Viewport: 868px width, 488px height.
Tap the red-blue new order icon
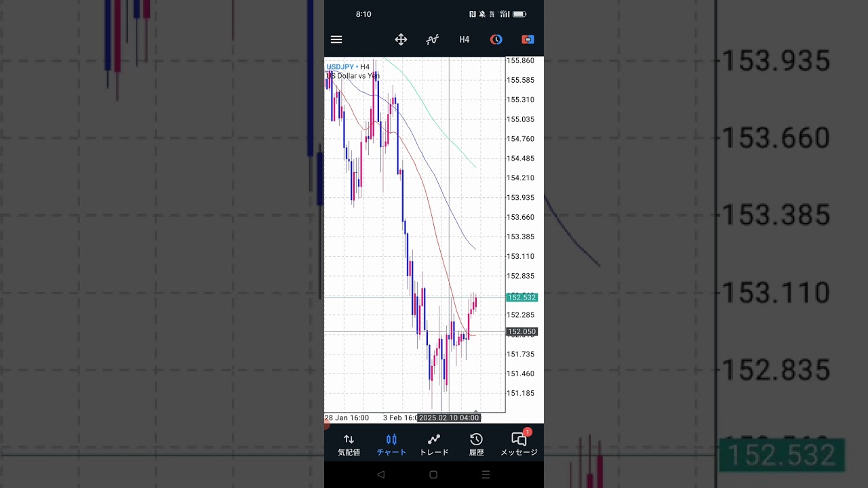tap(528, 40)
